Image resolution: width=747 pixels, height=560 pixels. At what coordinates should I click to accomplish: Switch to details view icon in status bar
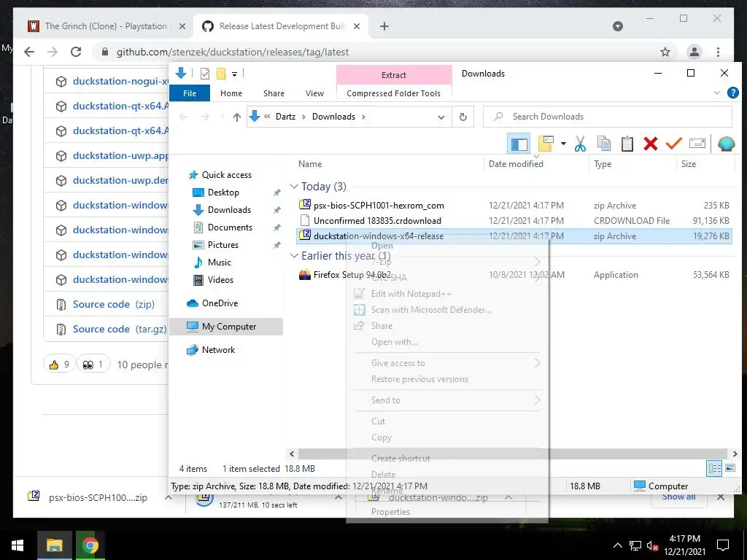click(714, 469)
